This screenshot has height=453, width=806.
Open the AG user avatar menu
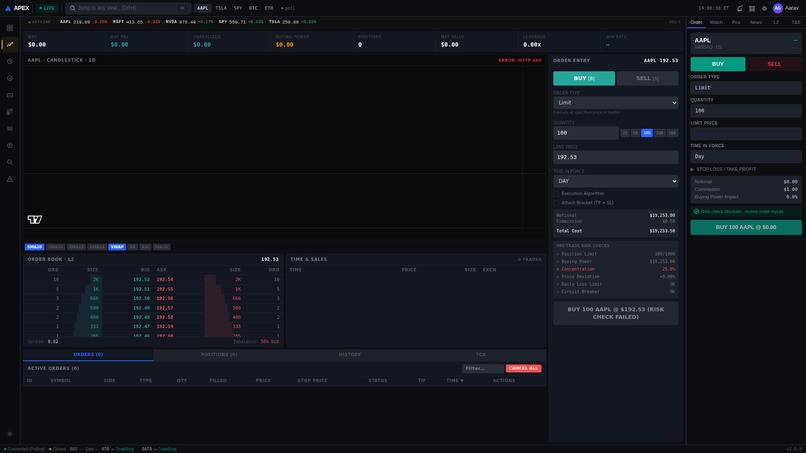(x=777, y=8)
